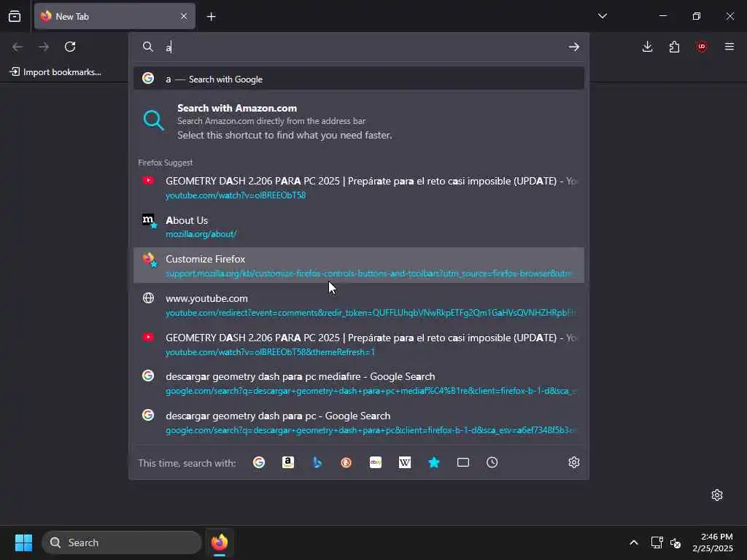Open the Extensions puzzle icon

tap(674, 47)
